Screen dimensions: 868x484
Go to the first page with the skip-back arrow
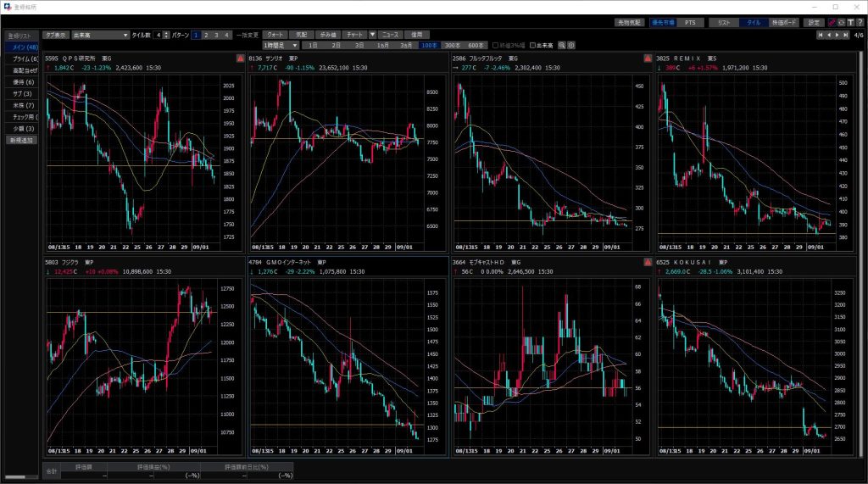tap(821, 35)
